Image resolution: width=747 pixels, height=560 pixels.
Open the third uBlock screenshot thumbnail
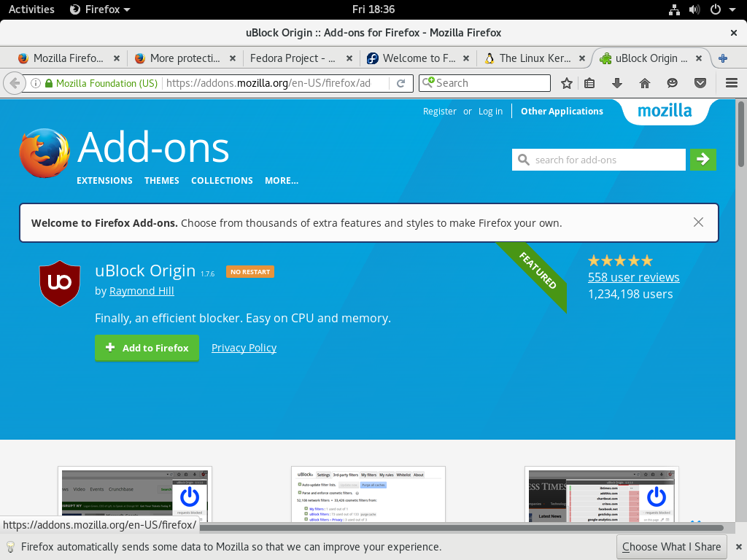click(602, 494)
